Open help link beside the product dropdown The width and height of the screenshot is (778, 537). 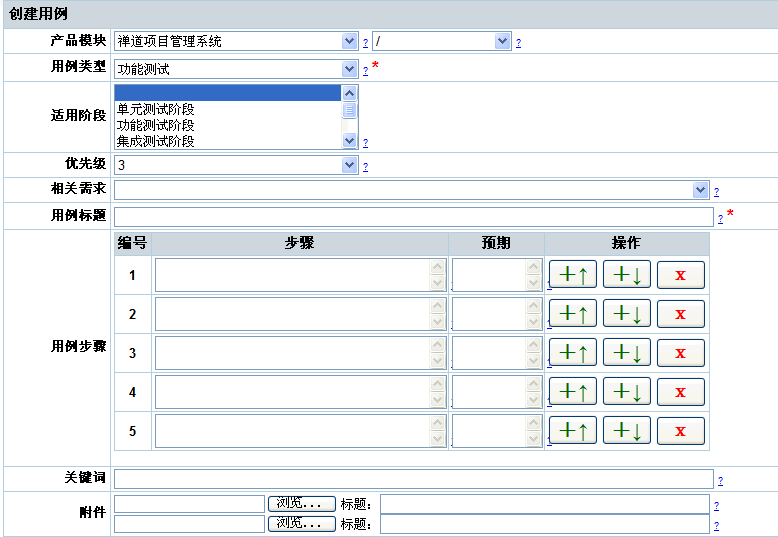(x=365, y=43)
